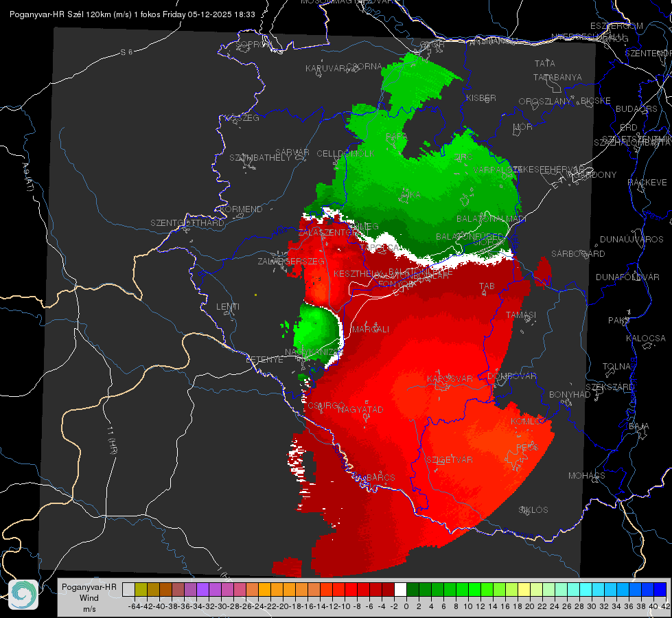Click the MARCALI city label
The image size is (672, 618).
[x=371, y=330]
